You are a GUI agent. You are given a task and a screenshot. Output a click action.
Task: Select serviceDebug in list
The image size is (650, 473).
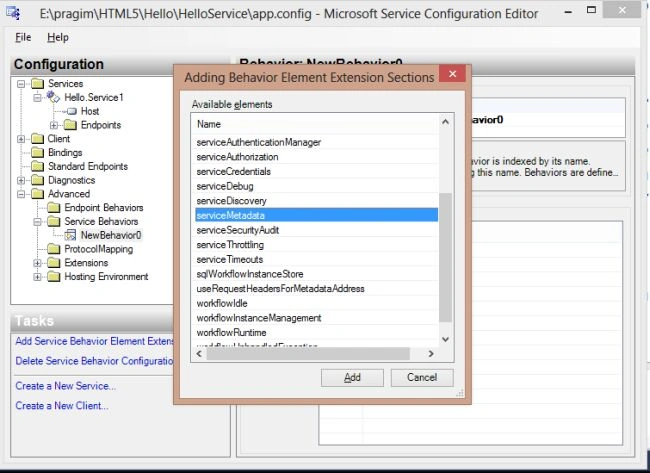[x=317, y=186]
